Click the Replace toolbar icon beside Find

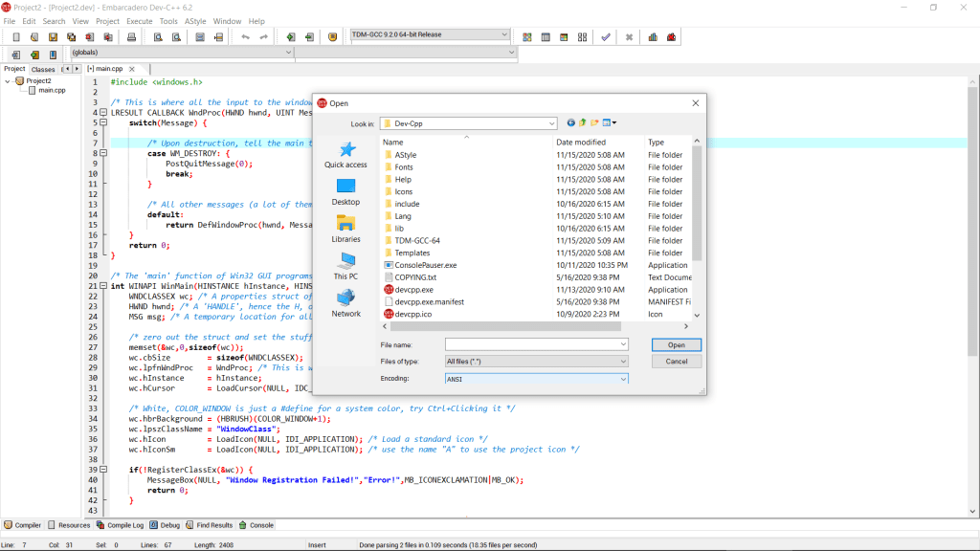[x=177, y=37]
